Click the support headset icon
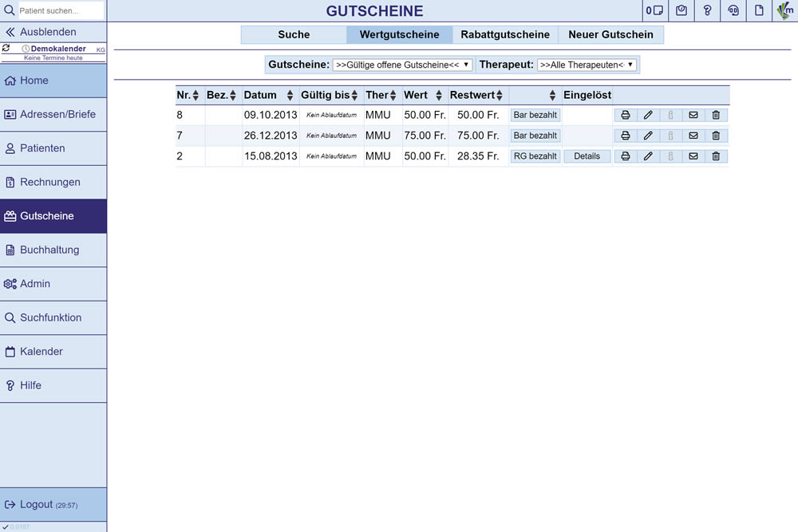The image size is (798, 532). (x=733, y=11)
